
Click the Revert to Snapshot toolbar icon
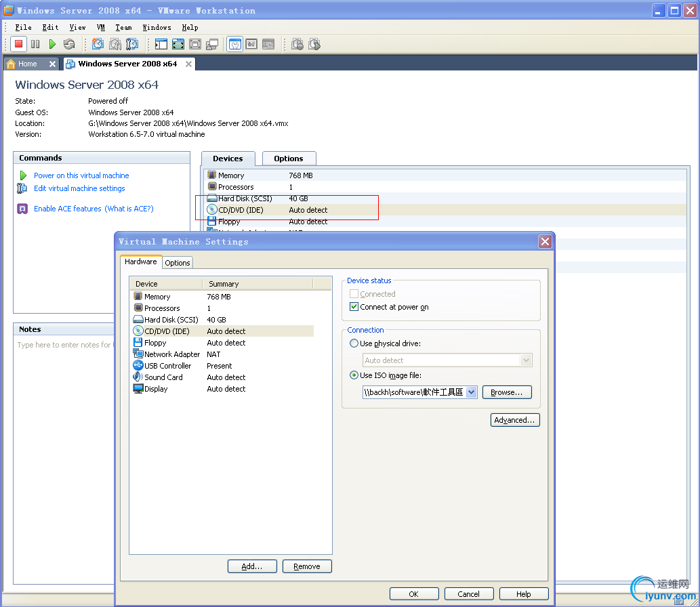[x=115, y=44]
